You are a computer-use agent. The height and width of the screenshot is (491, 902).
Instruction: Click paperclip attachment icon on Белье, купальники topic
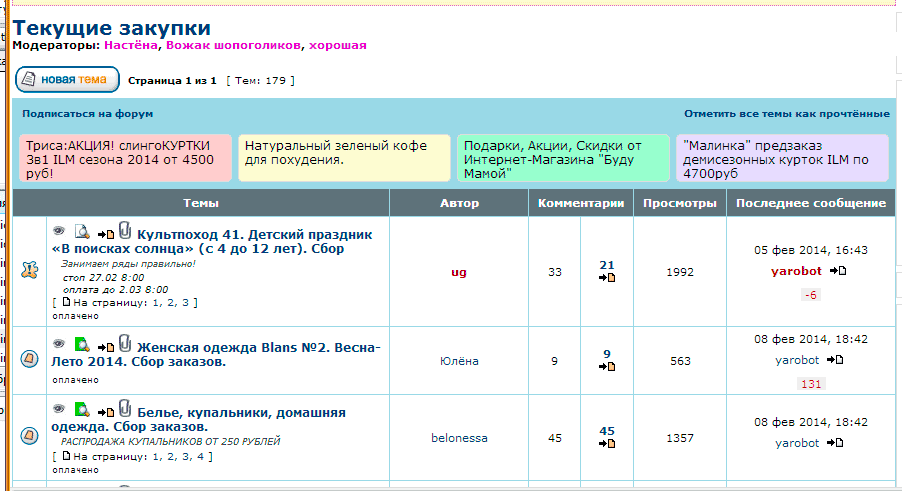click(x=125, y=408)
